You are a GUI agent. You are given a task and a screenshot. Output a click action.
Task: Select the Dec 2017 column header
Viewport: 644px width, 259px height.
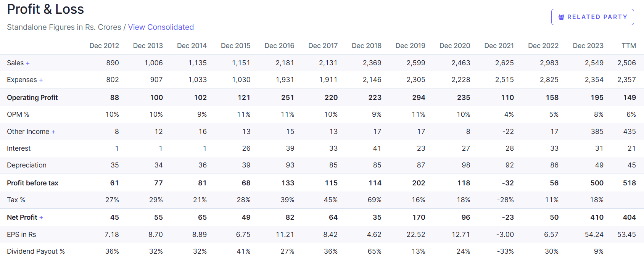click(x=323, y=46)
